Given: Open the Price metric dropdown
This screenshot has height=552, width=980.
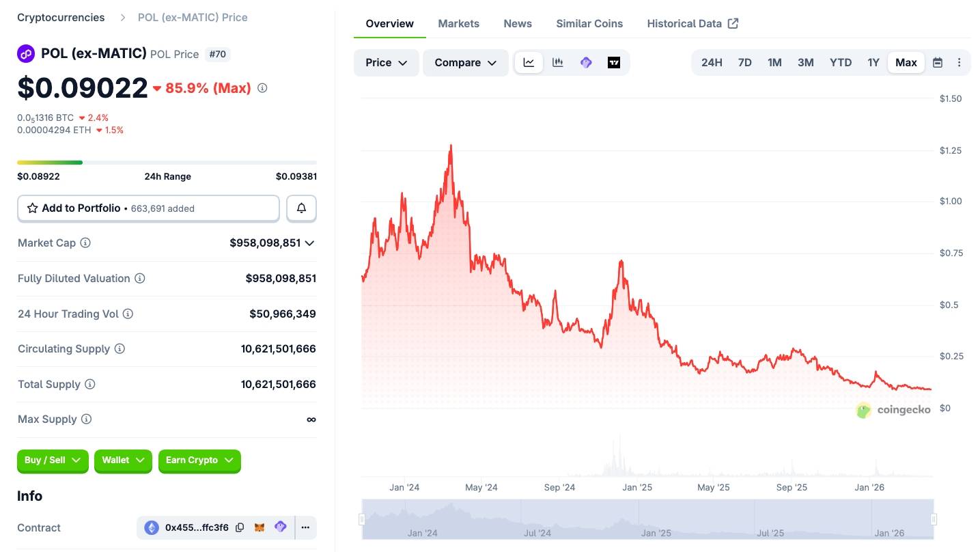Looking at the screenshot, I should coord(386,62).
